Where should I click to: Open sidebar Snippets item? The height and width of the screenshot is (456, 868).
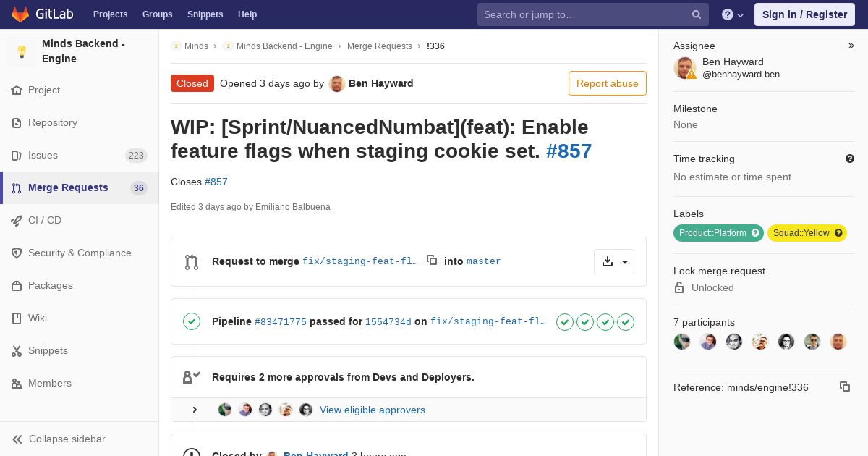coord(80,350)
